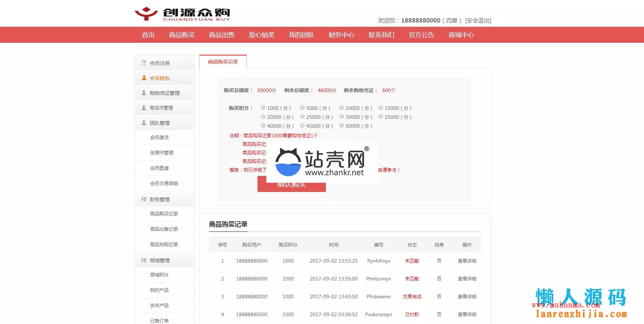Collapse the 财务管理 sidebar group
The image size is (644, 324).
(160, 199)
